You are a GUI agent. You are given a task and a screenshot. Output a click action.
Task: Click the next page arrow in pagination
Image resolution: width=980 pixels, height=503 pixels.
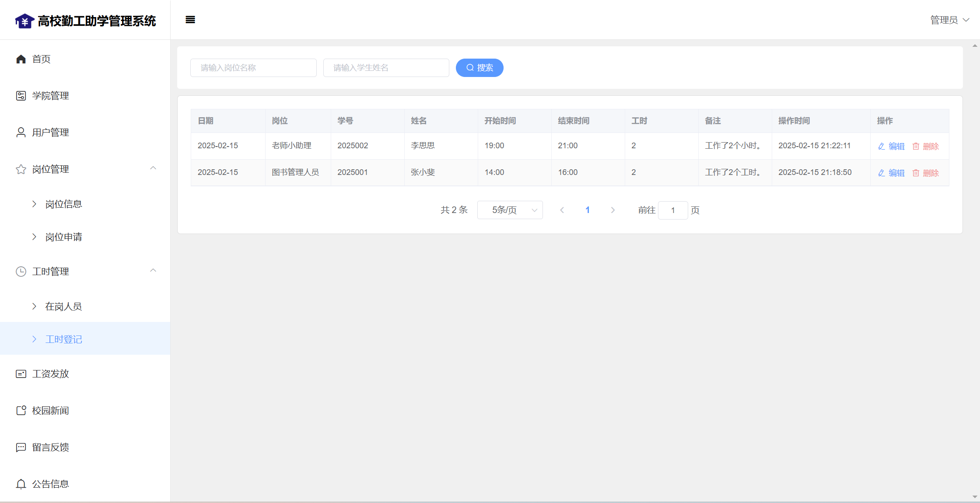pos(613,210)
